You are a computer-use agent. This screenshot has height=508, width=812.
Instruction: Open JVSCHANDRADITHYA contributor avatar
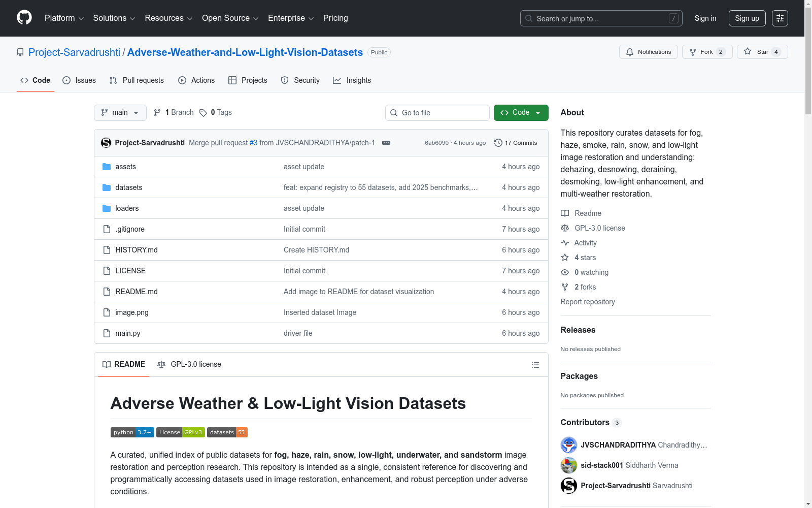click(x=569, y=445)
